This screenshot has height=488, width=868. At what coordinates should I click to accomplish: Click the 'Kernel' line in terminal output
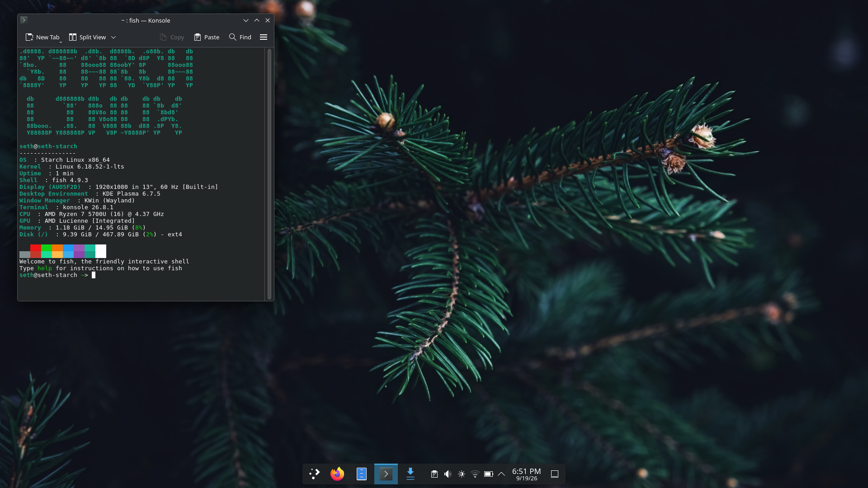pyautogui.click(x=72, y=167)
